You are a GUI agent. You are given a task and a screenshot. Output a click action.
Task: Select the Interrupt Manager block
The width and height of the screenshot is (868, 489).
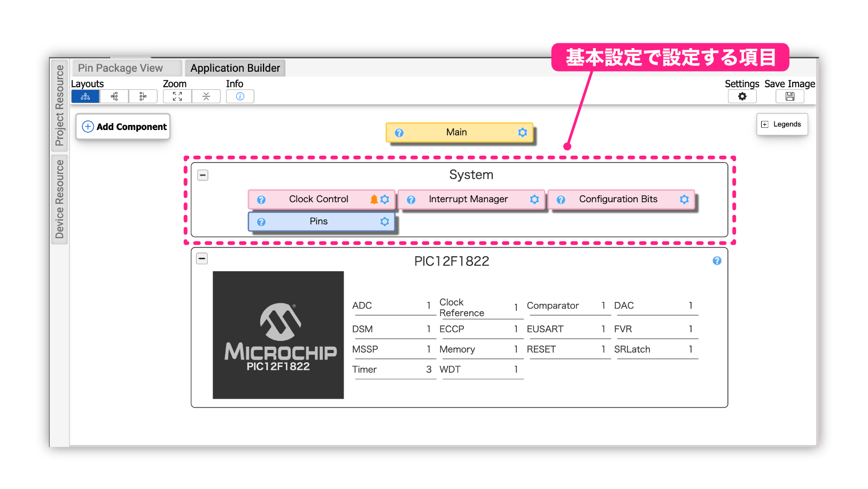point(471,199)
